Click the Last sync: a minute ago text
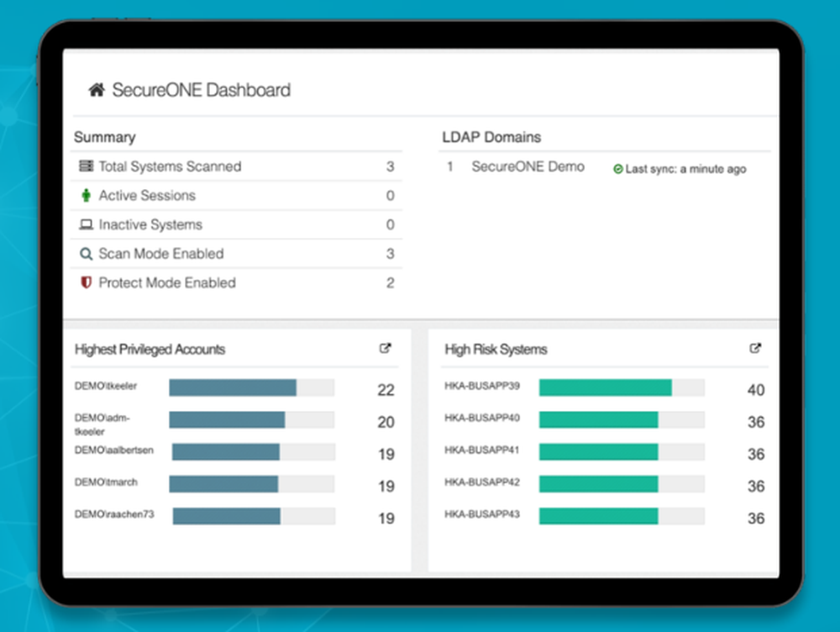The height and width of the screenshot is (632, 840). [685, 169]
